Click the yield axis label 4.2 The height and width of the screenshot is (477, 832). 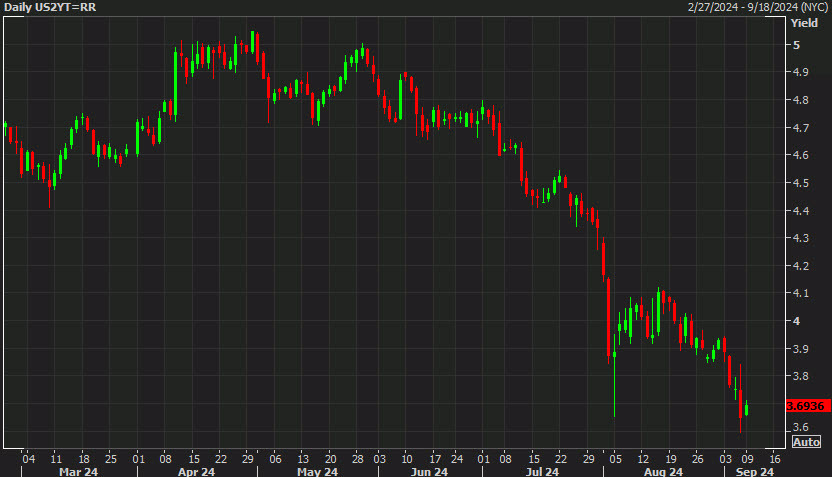tap(800, 266)
